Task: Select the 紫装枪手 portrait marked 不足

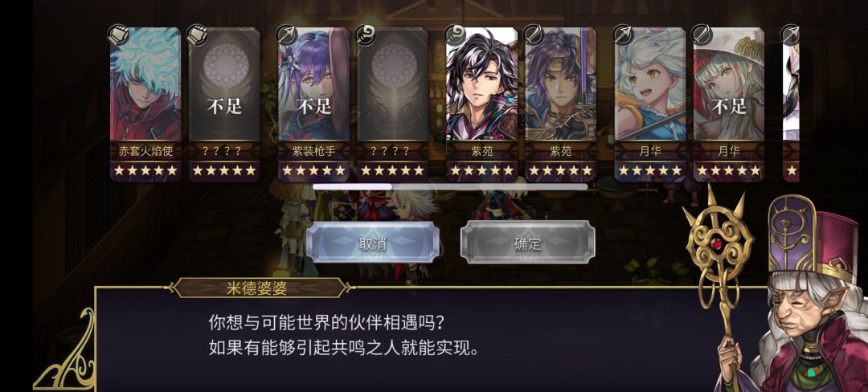Action: click(314, 84)
